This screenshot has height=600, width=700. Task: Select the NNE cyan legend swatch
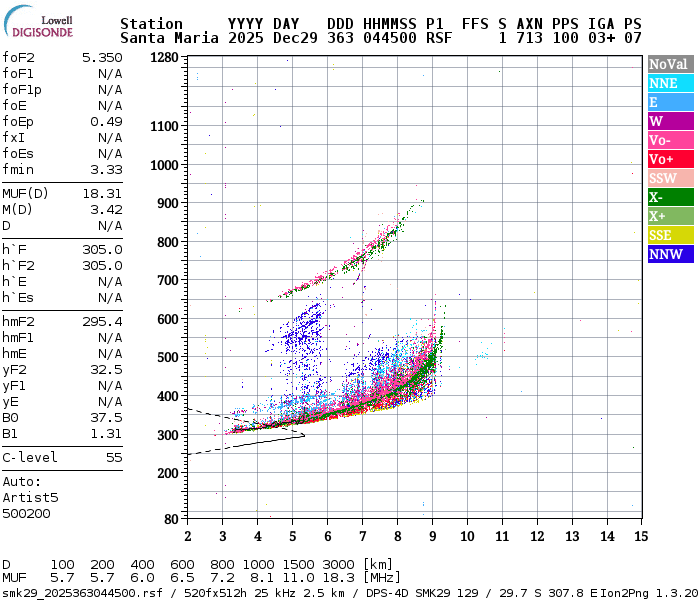pyautogui.click(x=671, y=83)
